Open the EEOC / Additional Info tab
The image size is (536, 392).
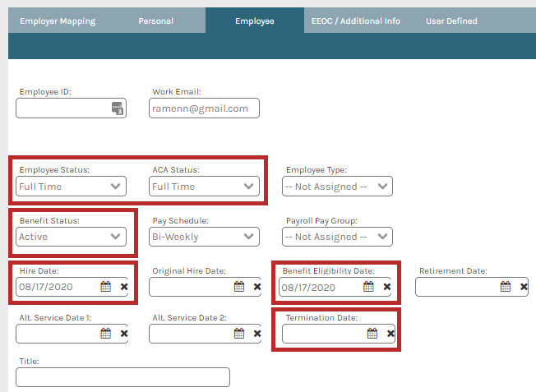356,21
